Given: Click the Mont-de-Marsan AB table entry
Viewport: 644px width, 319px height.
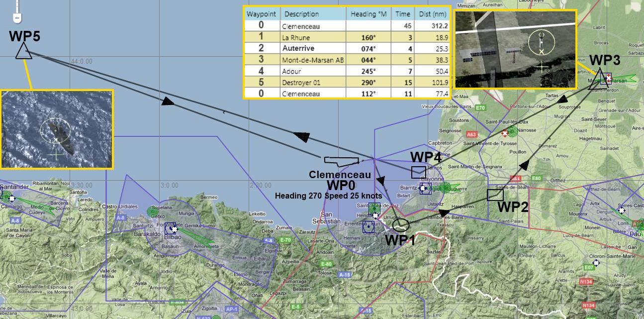Looking at the screenshot, I should pos(313,60).
